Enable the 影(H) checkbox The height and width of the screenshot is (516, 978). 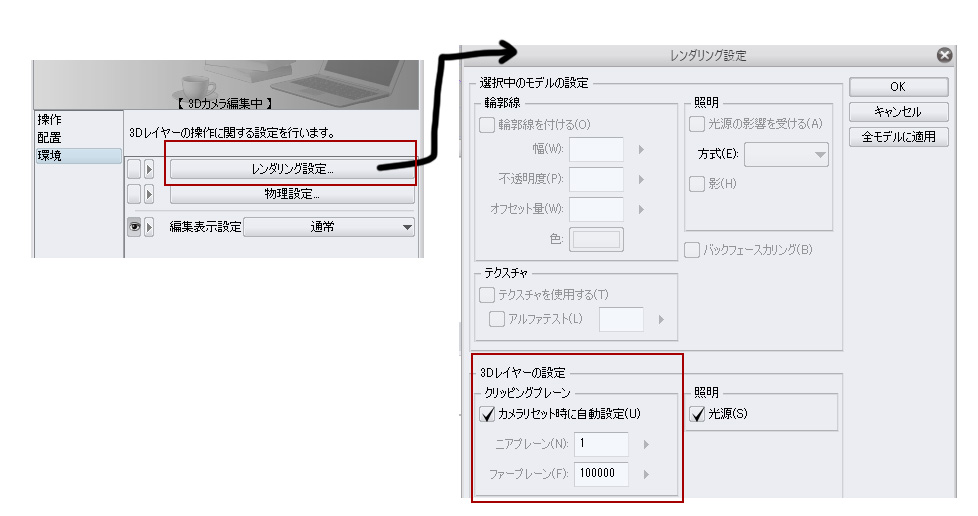pyautogui.click(x=697, y=183)
